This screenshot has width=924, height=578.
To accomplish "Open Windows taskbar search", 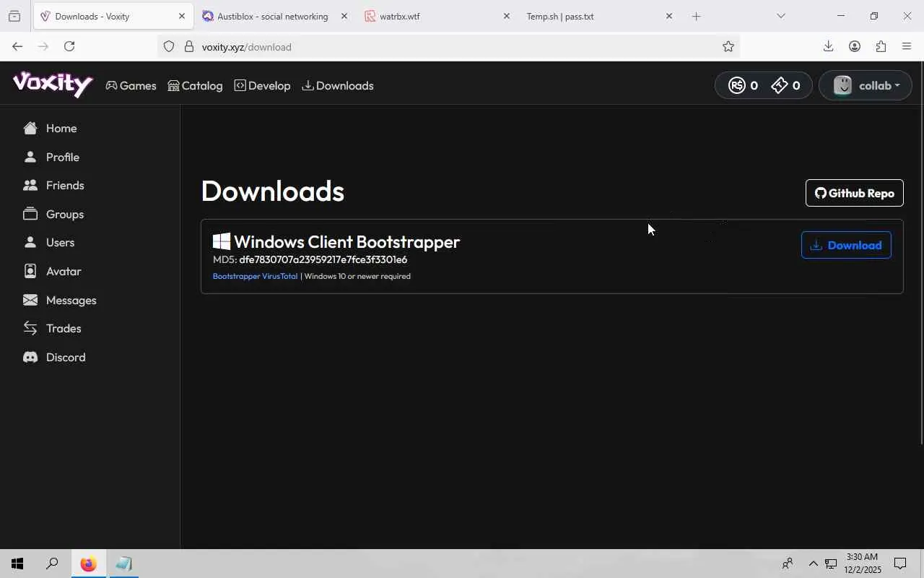I will 52,564.
